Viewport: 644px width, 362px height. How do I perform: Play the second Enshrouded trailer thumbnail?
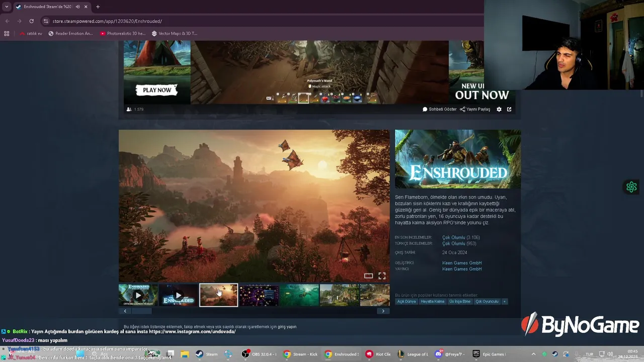click(x=178, y=295)
